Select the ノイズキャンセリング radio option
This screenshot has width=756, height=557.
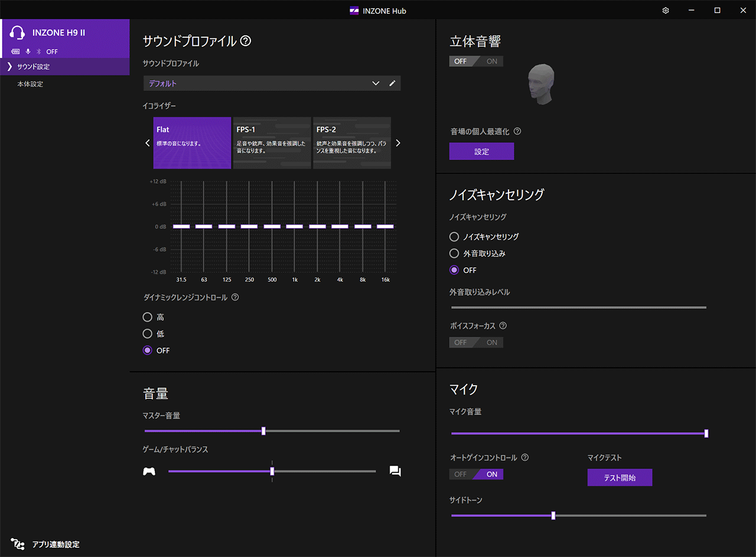click(x=454, y=237)
